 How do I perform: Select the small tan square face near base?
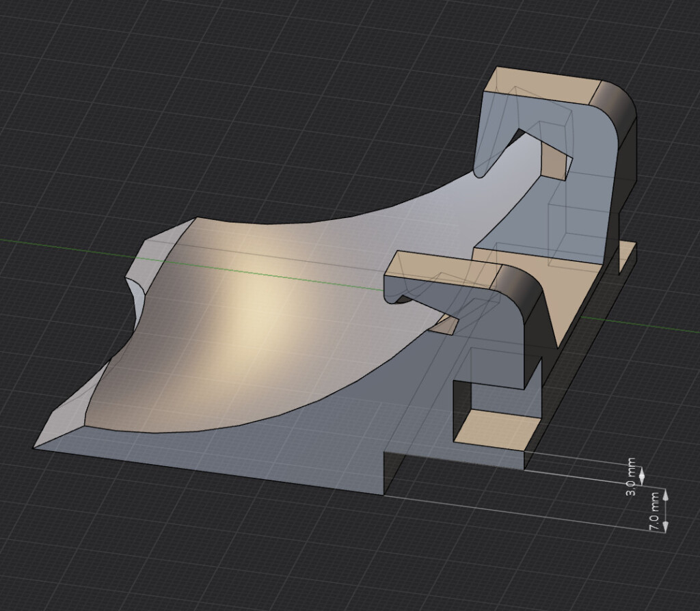[x=494, y=429]
